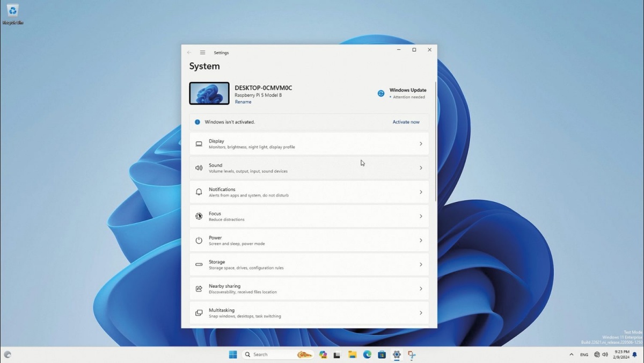This screenshot has width=644, height=363.
Task: Click "Reduce distractions" text
Action: click(x=226, y=220)
